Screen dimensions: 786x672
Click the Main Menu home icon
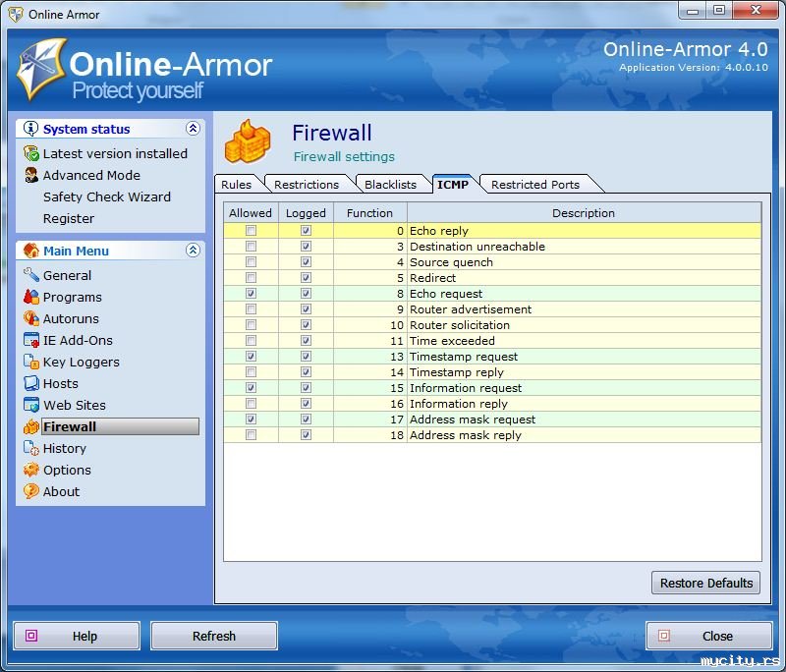click(31, 251)
